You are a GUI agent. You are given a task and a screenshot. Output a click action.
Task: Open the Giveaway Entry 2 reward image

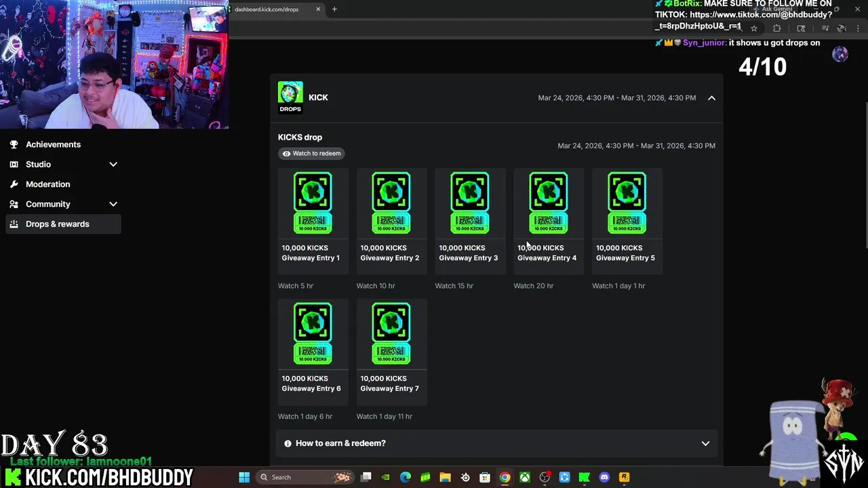[391, 203]
